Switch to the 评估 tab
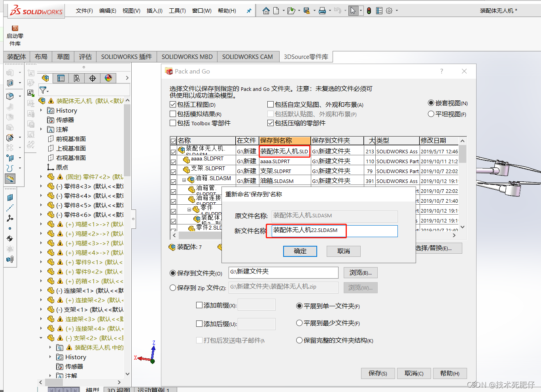 [x=85, y=57]
